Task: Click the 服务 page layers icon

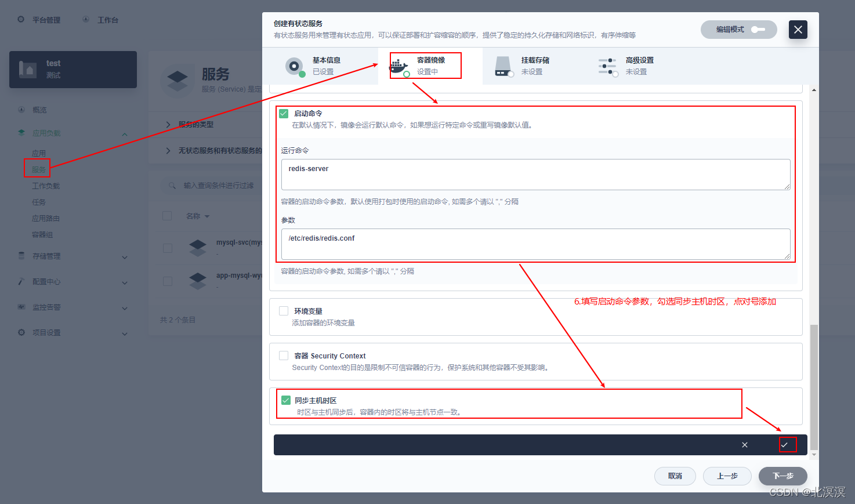Action: coord(177,81)
